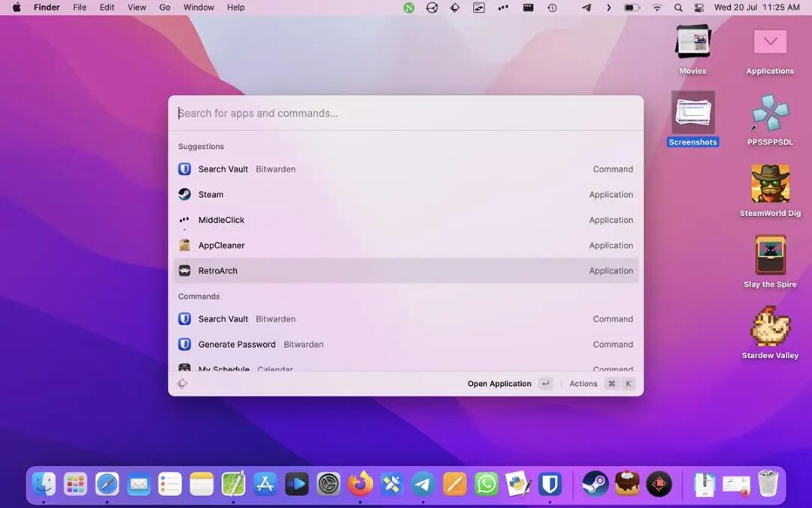Click the Open Application button
Image resolution: width=812 pixels, height=508 pixels.
(x=499, y=384)
